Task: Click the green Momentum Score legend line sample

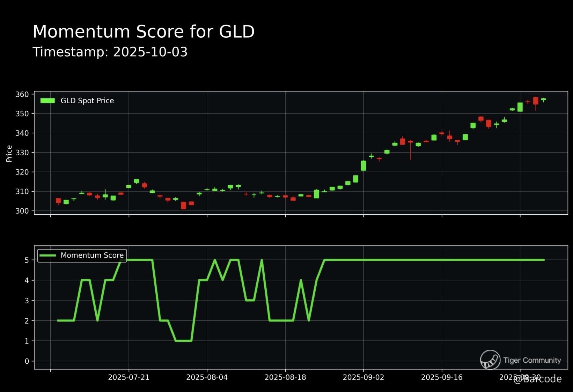Action: tap(47, 256)
